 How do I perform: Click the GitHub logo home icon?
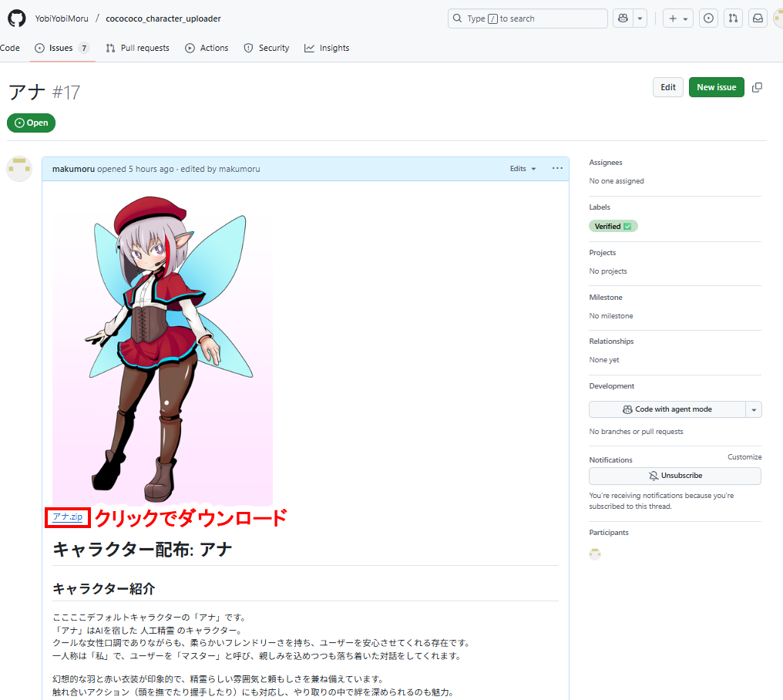point(16,18)
